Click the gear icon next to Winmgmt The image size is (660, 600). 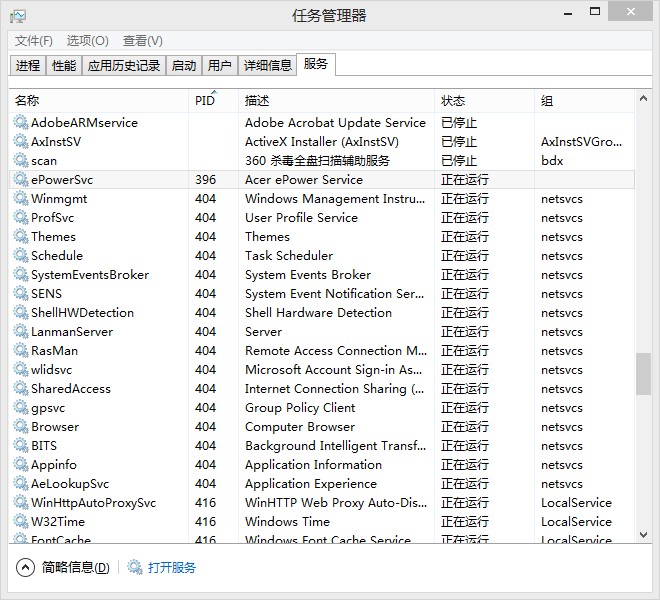21,199
